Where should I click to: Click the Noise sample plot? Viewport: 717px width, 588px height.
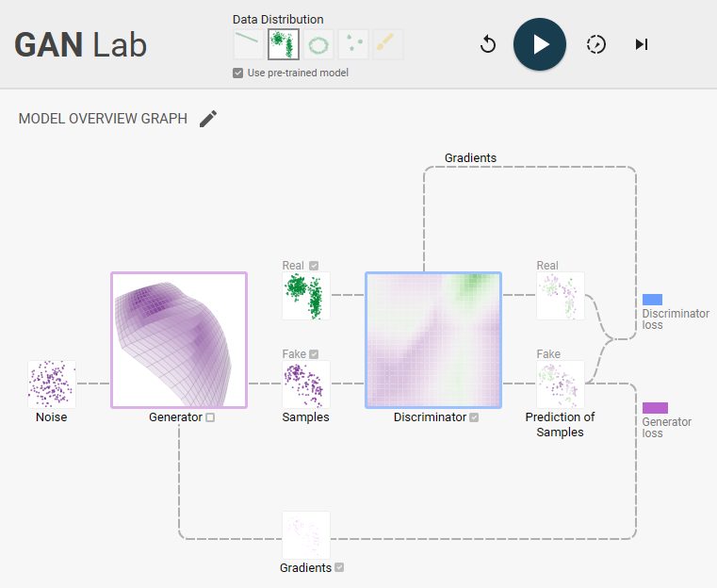[x=52, y=384]
